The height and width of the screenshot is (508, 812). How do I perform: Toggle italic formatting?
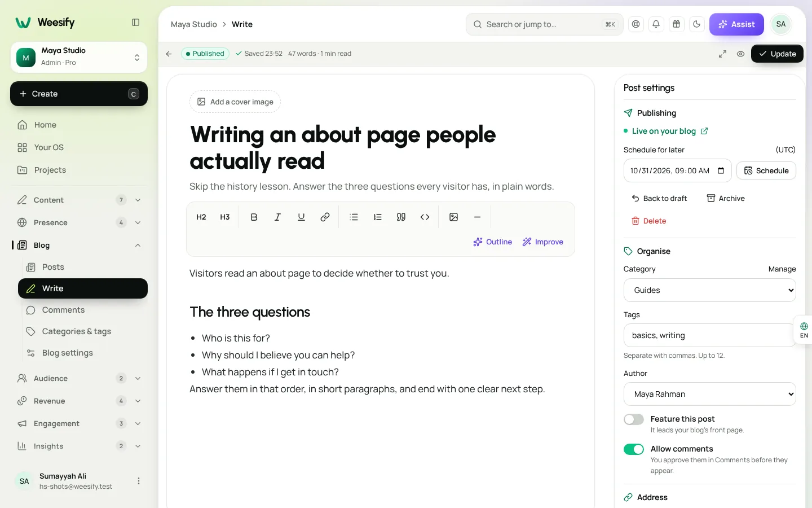pos(277,217)
